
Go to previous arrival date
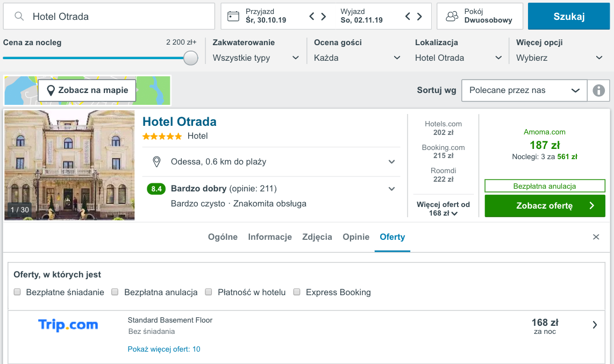coord(312,16)
